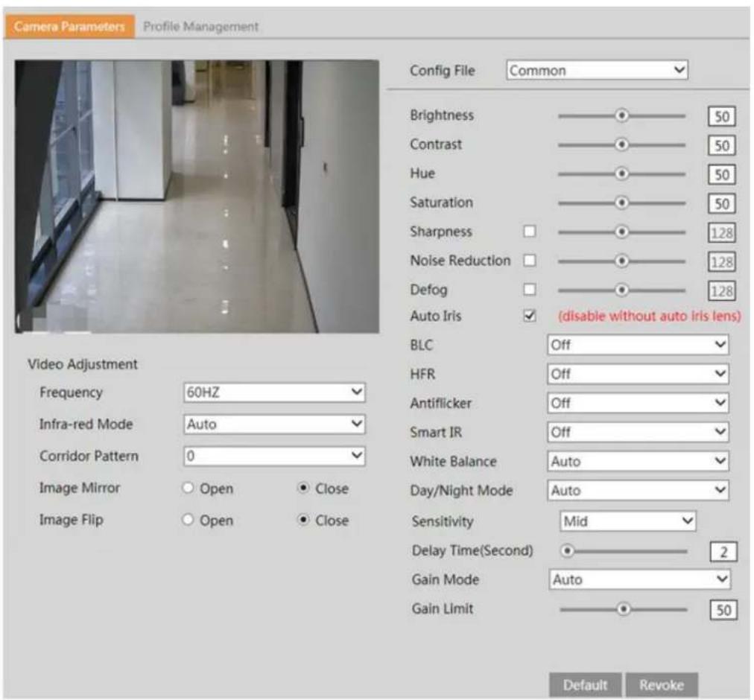Open the Day/Night Mode dropdown
Screen dimensions: 754x700
(x=638, y=491)
